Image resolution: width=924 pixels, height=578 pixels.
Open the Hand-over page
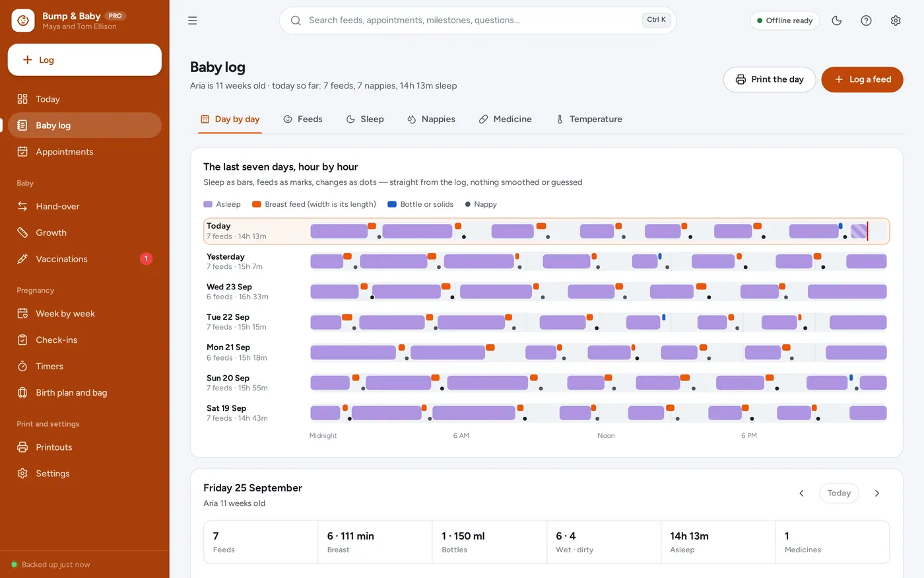click(84, 206)
